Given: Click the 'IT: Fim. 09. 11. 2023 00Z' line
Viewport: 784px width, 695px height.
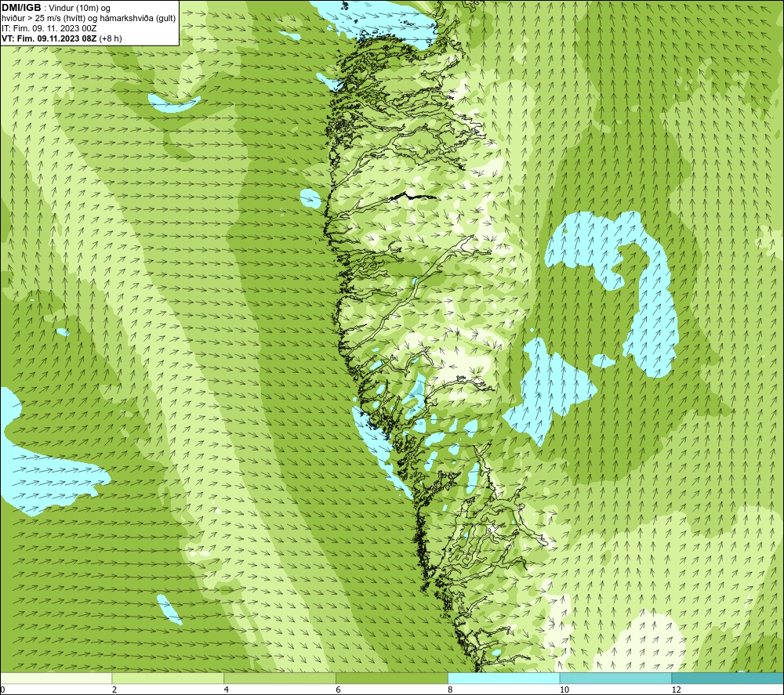Looking at the screenshot, I should [x=49, y=28].
